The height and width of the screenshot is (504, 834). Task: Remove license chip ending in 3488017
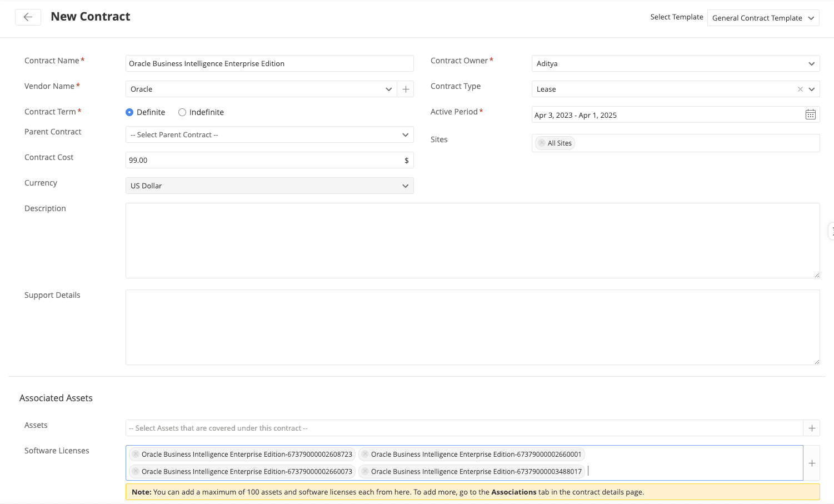point(365,471)
